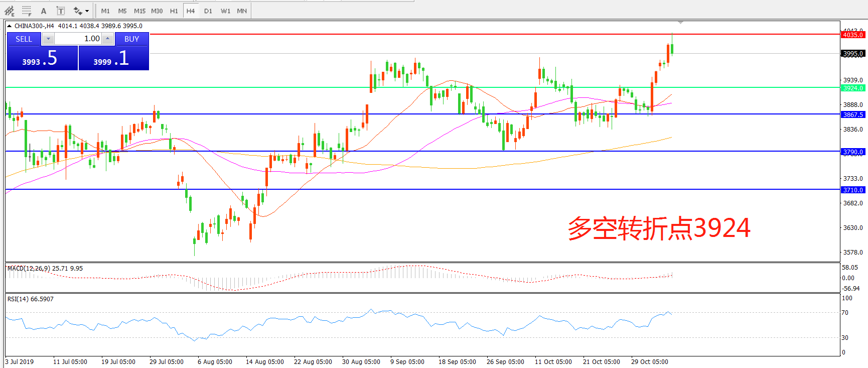
Task: Select the W1 weekly timeframe
Action: [x=226, y=11]
